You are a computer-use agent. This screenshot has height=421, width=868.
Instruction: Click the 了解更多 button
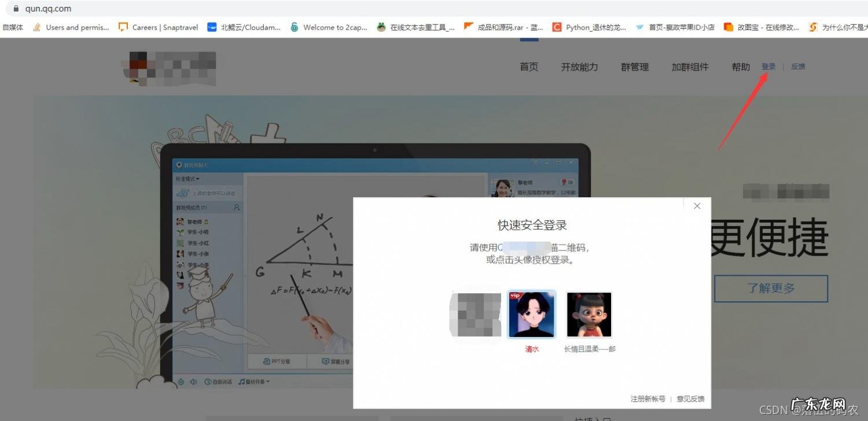(x=772, y=288)
